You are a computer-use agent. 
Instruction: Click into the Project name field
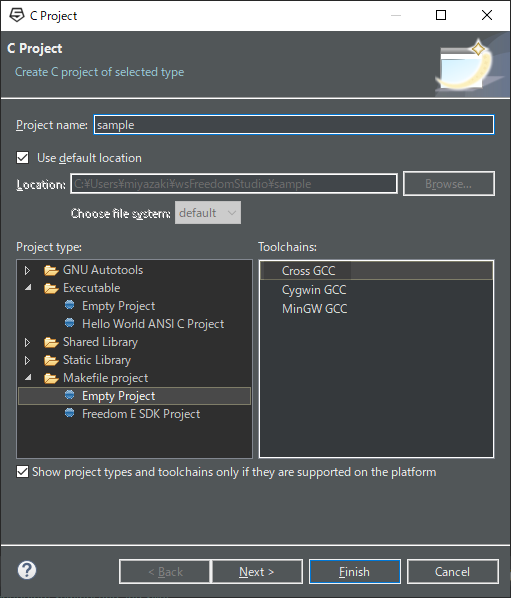click(x=294, y=125)
